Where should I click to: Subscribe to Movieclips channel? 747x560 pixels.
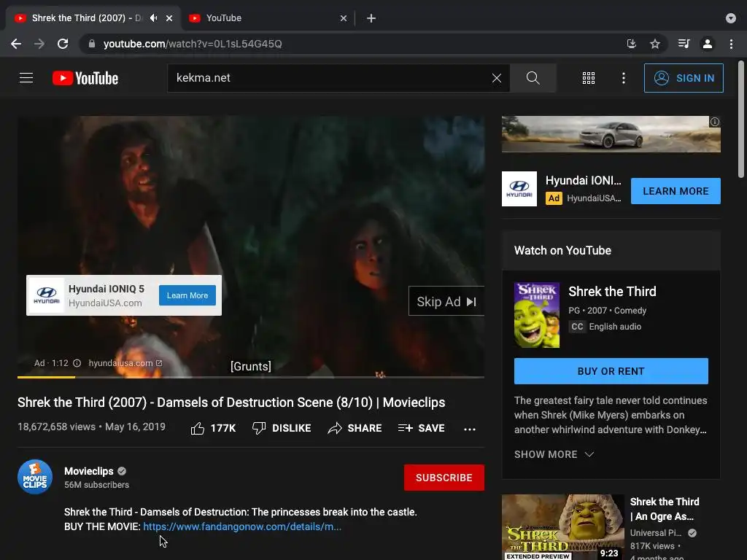[444, 478]
